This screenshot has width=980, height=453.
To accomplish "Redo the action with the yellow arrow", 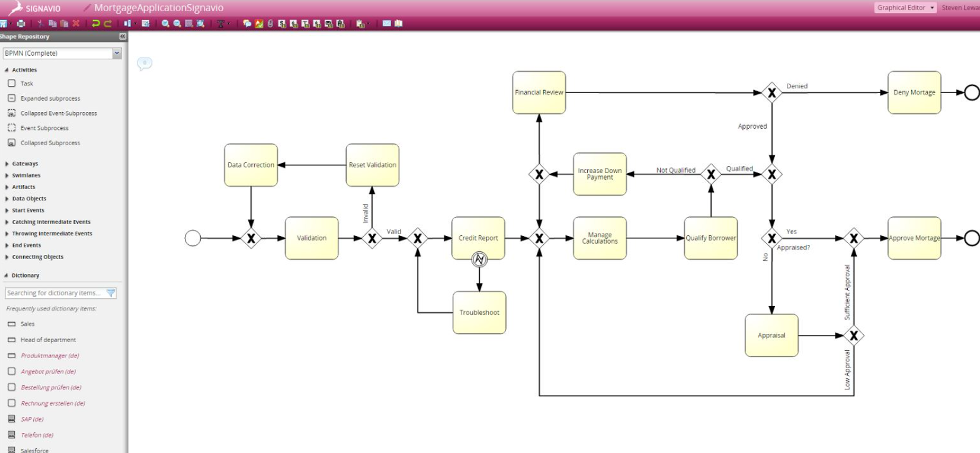I will [107, 24].
